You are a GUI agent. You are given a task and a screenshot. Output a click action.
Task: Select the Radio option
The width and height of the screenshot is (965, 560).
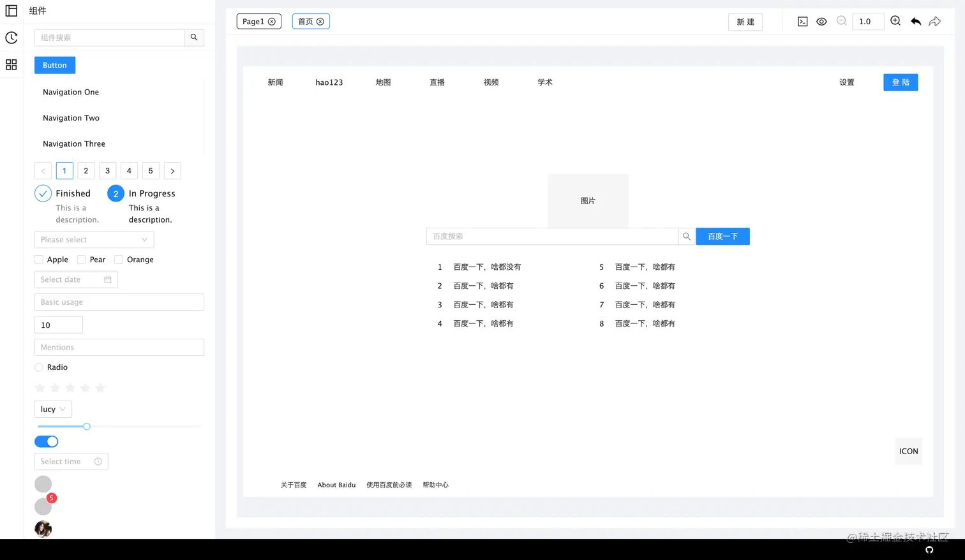coord(39,367)
